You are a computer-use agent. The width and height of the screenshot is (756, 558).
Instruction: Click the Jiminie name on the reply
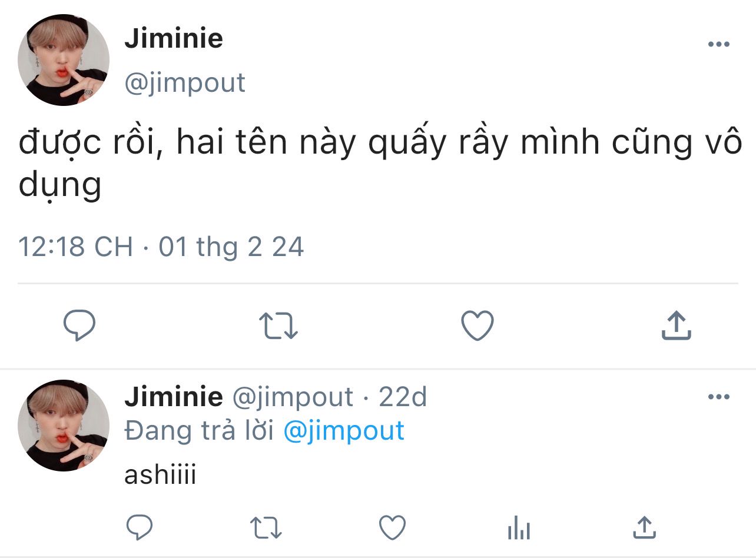pyautogui.click(x=174, y=397)
